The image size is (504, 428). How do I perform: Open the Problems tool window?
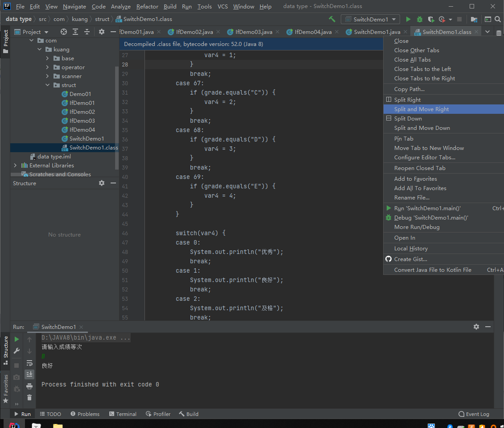pos(85,414)
